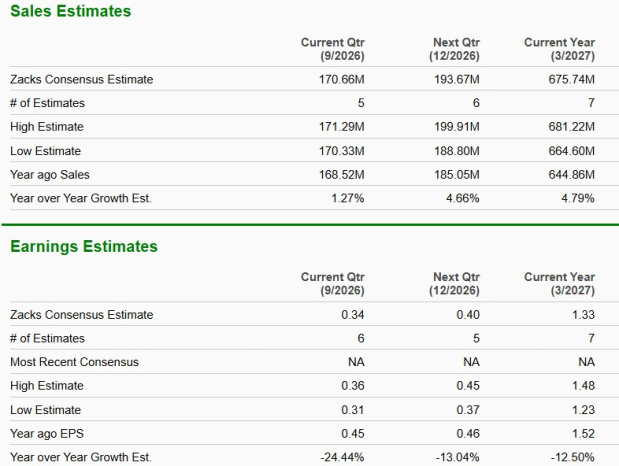
Task: Select year ago EPS 1.52
Action: [583, 434]
